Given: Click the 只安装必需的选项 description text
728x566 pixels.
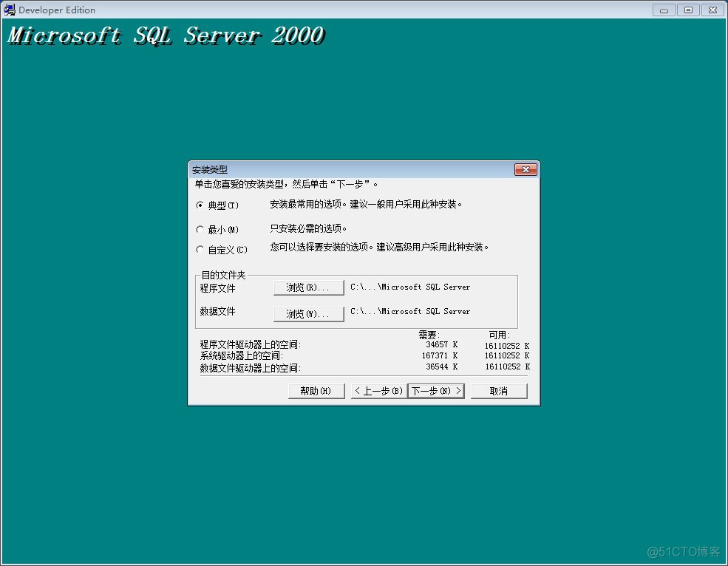Looking at the screenshot, I should coord(308,228).
